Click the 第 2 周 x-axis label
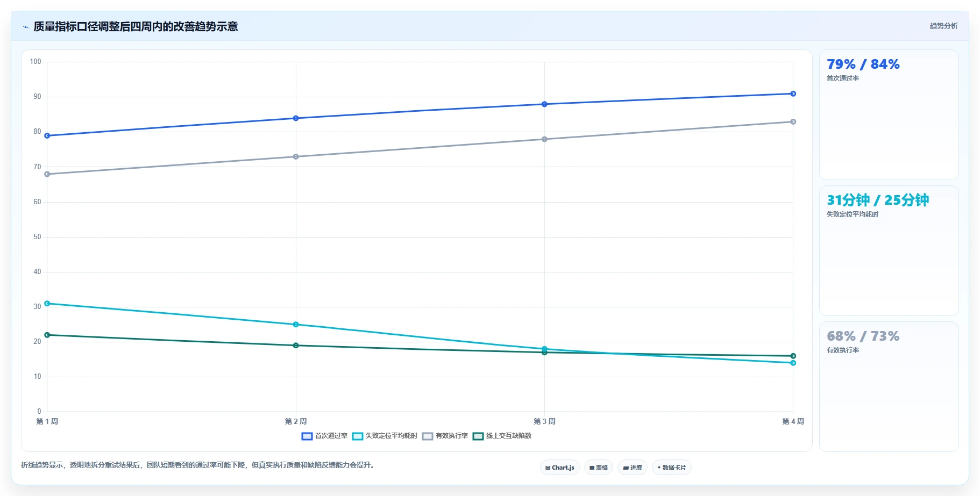Screen dimensions: 980x496 296,421
